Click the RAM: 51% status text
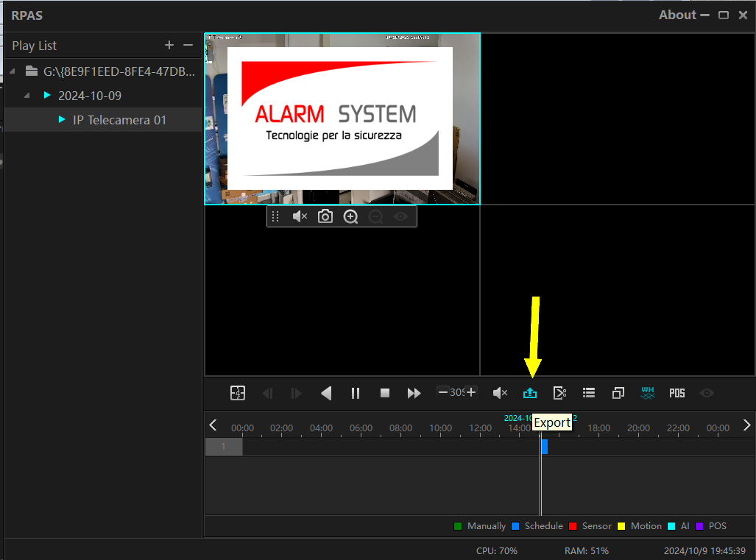Image resolution: width=756 pixels, height=560 pixels. (586, 551)
